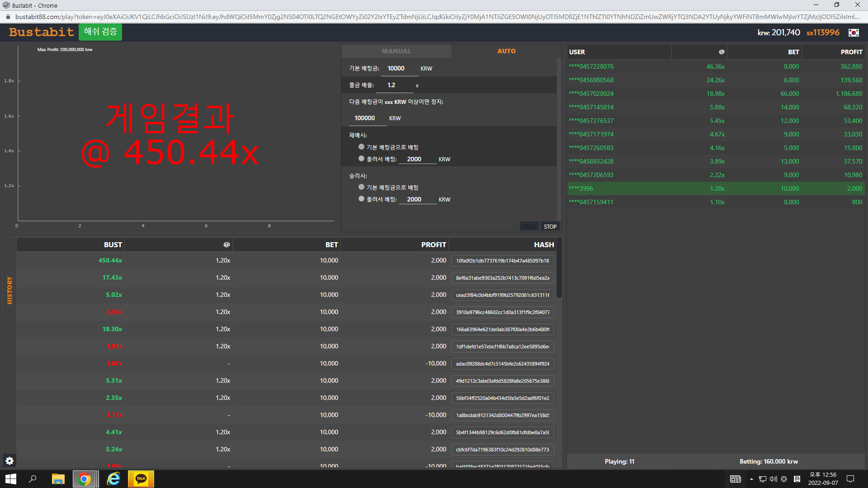Open the taskbar search icon
Image resolution: width=868 pixels, height=488 pixels.
tap(33, 479)
